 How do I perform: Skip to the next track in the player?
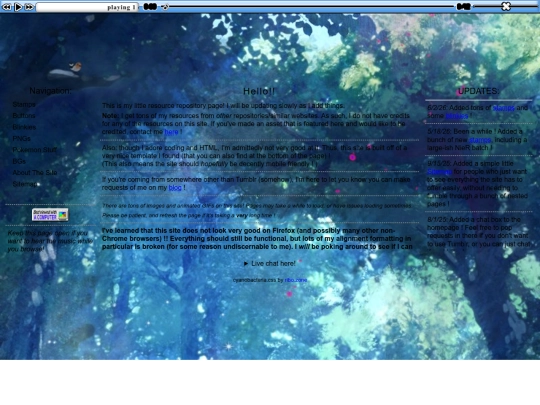point(29,7)
